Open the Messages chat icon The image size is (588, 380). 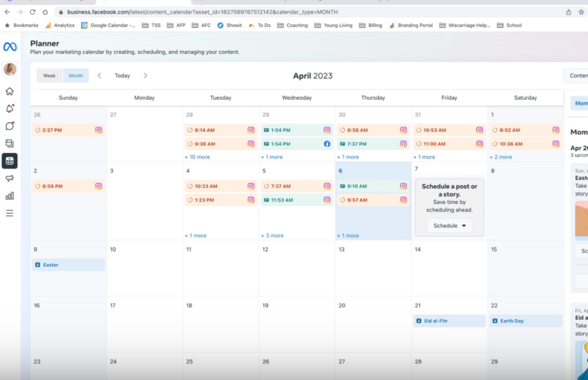pos(10,126)
